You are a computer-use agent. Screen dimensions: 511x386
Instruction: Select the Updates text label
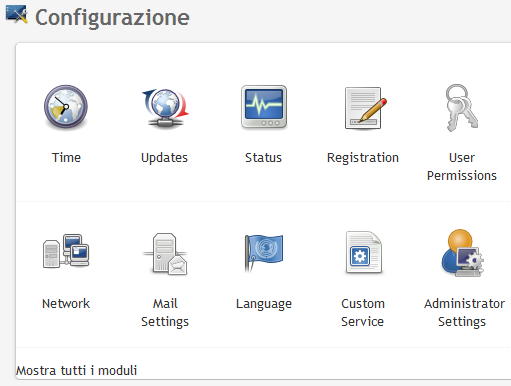click(x=164, y=158)
